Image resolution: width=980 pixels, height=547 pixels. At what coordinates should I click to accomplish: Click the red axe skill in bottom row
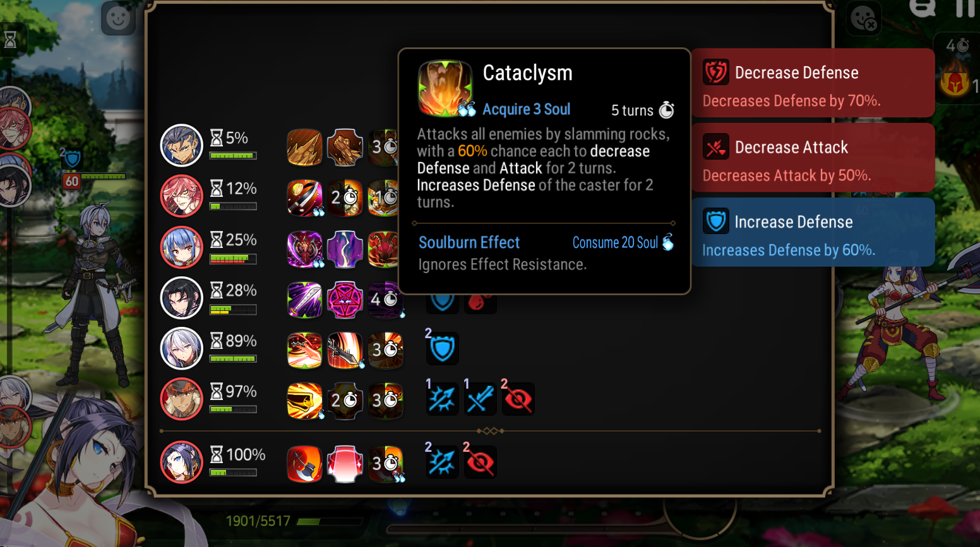coord(304,464)
